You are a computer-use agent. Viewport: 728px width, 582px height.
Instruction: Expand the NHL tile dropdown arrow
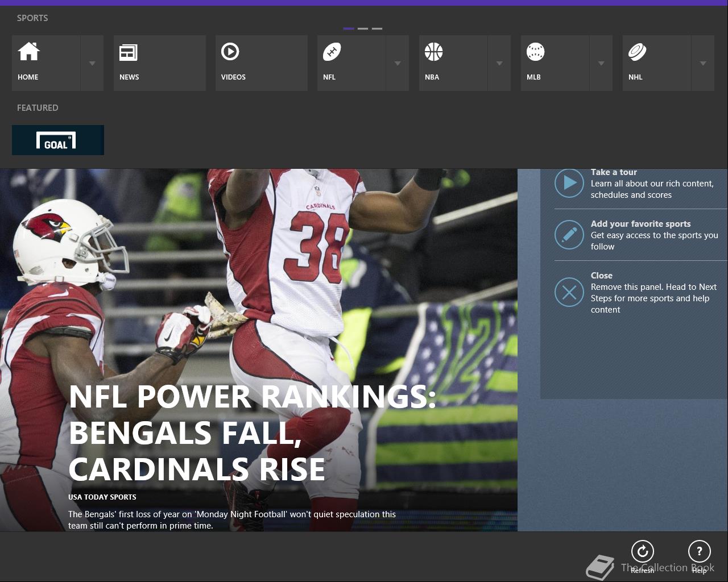click(x=703, y=63)
